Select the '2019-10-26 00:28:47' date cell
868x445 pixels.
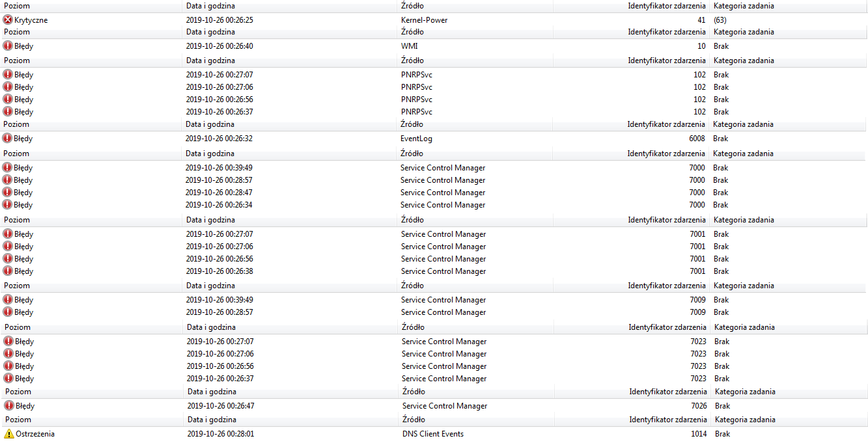pyautogui.click(x=219, y=193)
